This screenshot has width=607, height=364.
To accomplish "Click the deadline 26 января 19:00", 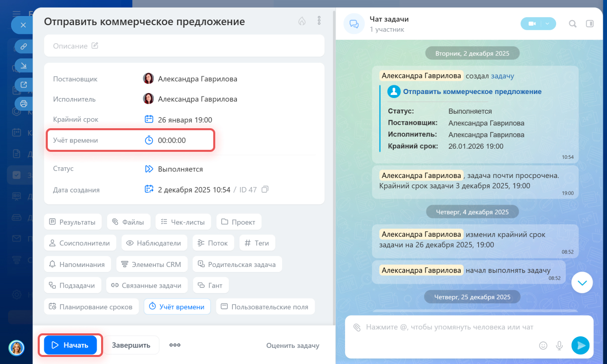I will point(185,120).
